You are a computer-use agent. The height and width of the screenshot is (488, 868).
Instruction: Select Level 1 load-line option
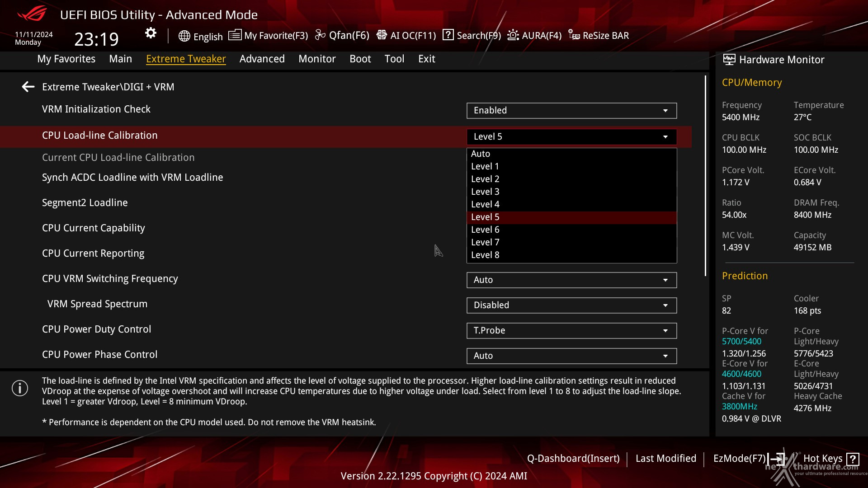(x=571, y=167)
